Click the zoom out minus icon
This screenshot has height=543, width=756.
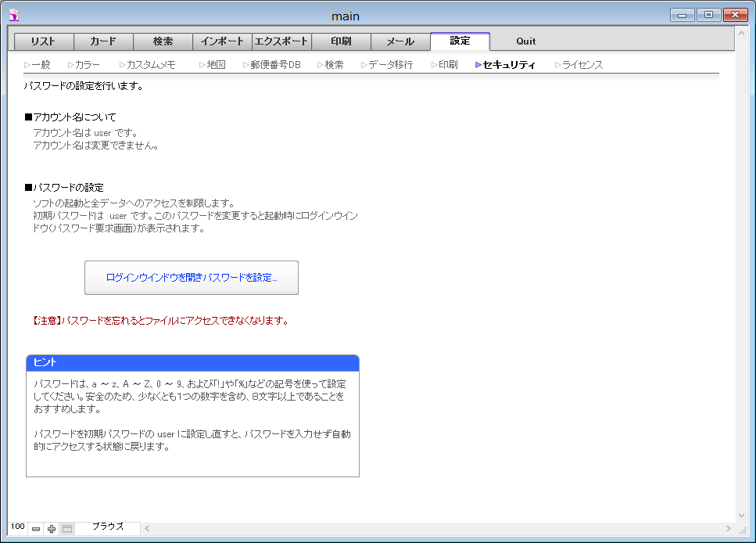point(36,529)
